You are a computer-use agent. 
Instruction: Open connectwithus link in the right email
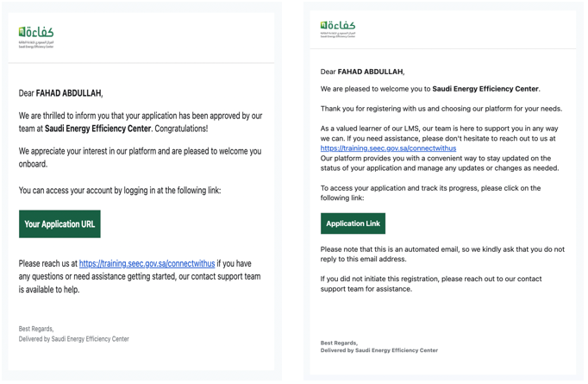(x=388, y=148)
